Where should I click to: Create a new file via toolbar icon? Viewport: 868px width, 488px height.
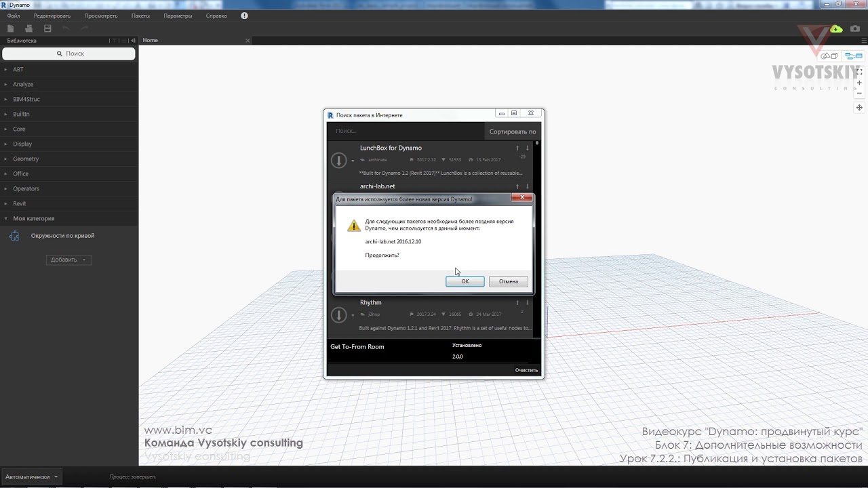pos(10,28)
